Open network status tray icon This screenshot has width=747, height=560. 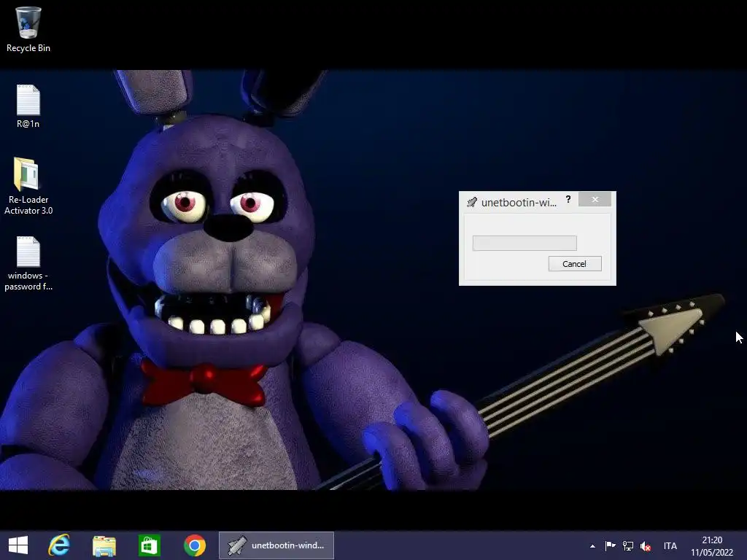[x=628, y=545]
